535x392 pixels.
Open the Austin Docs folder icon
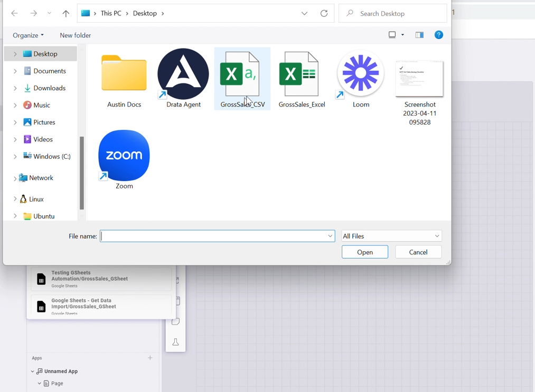(x=124, y=73)
